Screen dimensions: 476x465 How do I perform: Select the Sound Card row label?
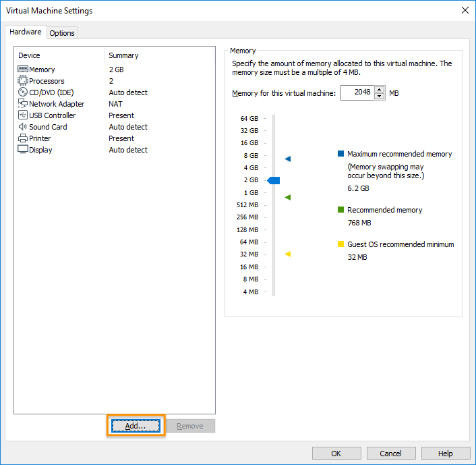tap(48, 127)
